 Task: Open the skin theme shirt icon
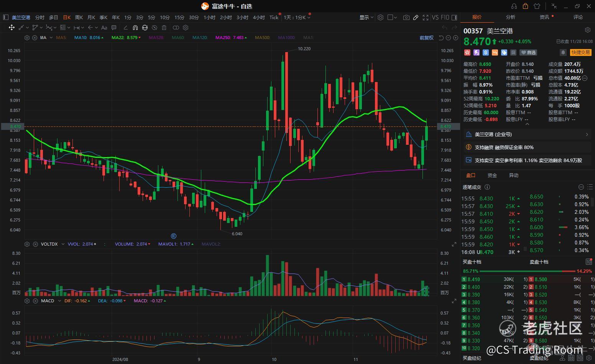pos(537,6)
